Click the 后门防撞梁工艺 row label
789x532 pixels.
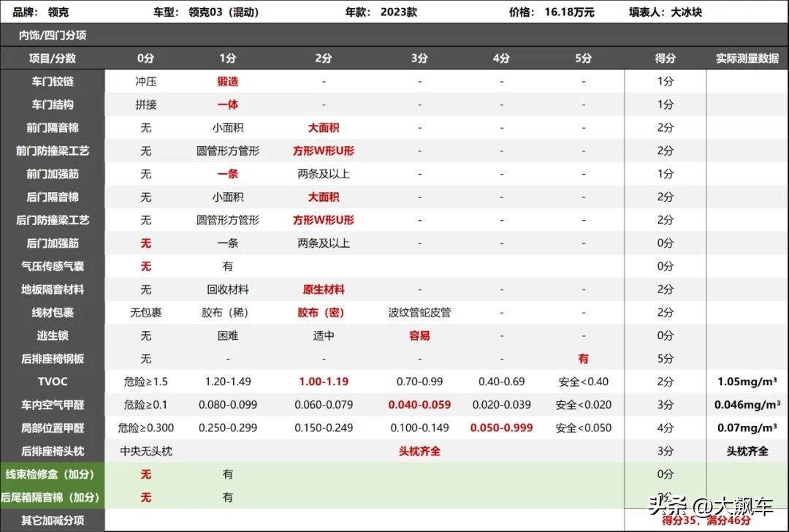click(53, 221)
